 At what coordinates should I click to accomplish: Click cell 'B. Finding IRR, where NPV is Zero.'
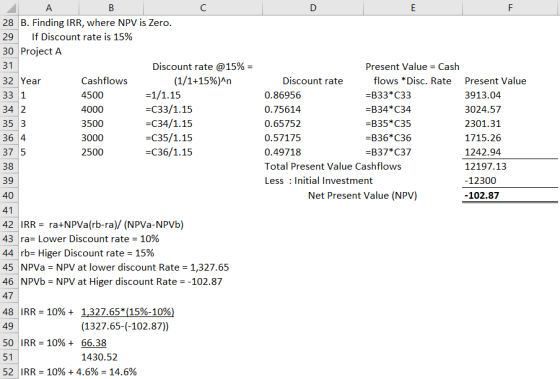(x=96, y=23)
